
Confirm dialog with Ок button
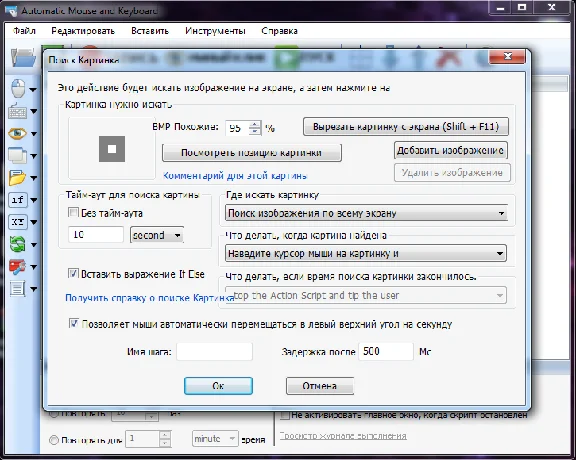(218, 386)
